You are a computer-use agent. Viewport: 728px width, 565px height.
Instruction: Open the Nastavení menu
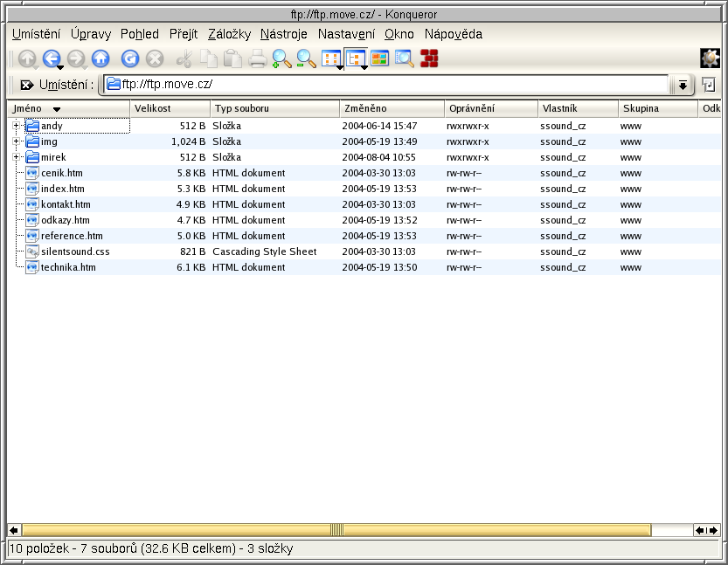(x=346, y=34)
